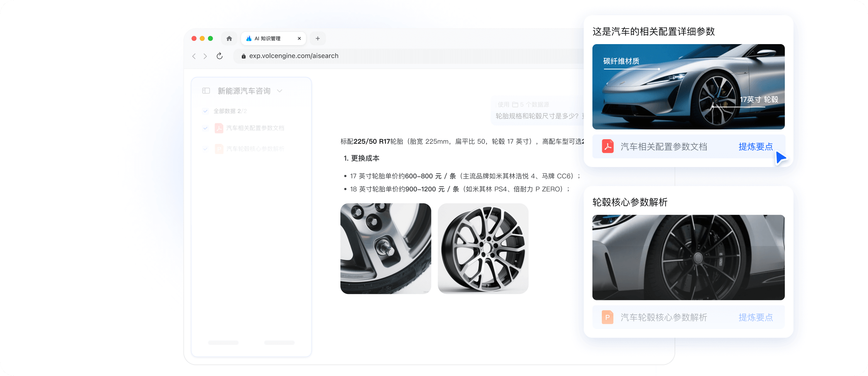The image size is (868, 376).
Task: Go back with the back arrow
Action: (x=194, y=56)
